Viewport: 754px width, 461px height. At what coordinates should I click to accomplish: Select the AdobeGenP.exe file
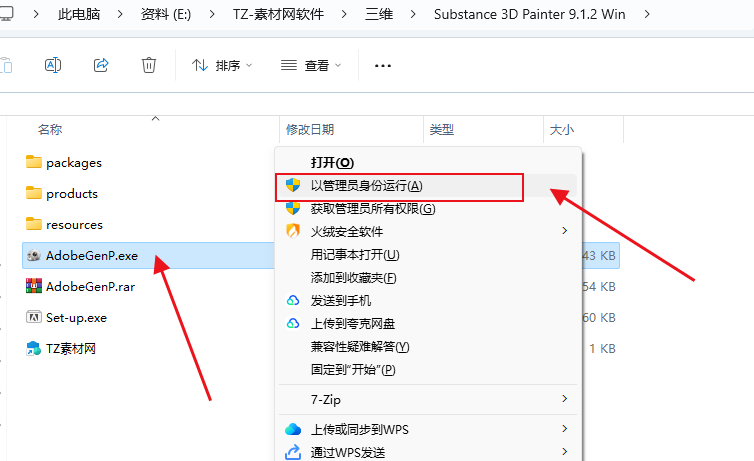pyautogui.click(x=92, y=256)
